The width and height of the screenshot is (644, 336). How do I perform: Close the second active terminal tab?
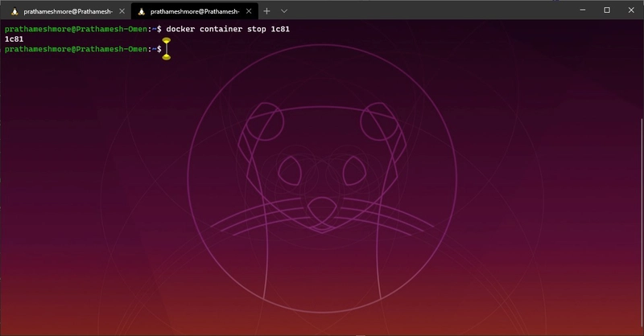pyautogui.click(x=249, y=11)
